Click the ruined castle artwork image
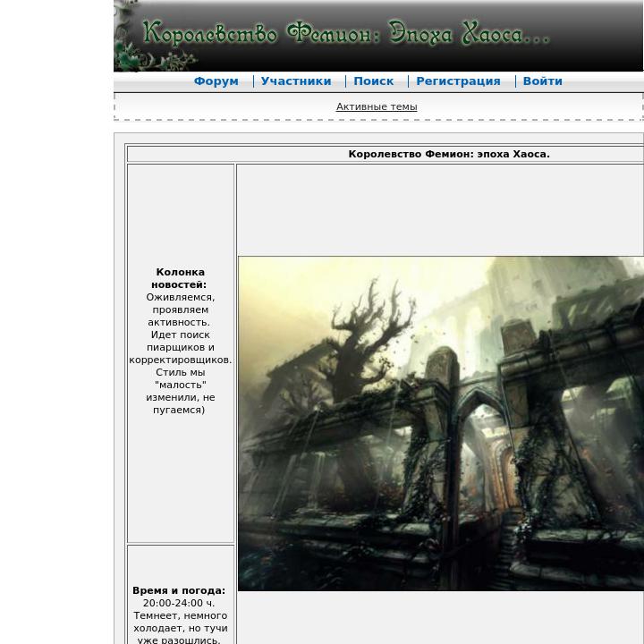This screenshot has height=644, width=644. 441,423
